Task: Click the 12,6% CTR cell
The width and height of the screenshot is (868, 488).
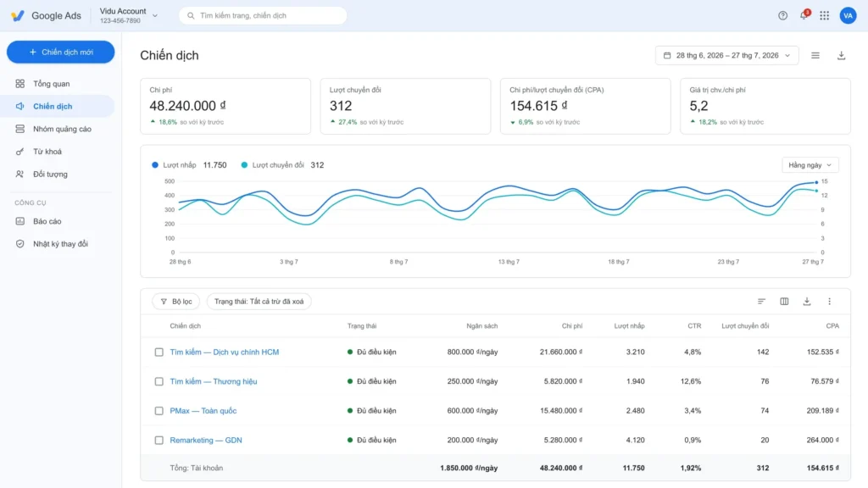Action: point(690,381)
